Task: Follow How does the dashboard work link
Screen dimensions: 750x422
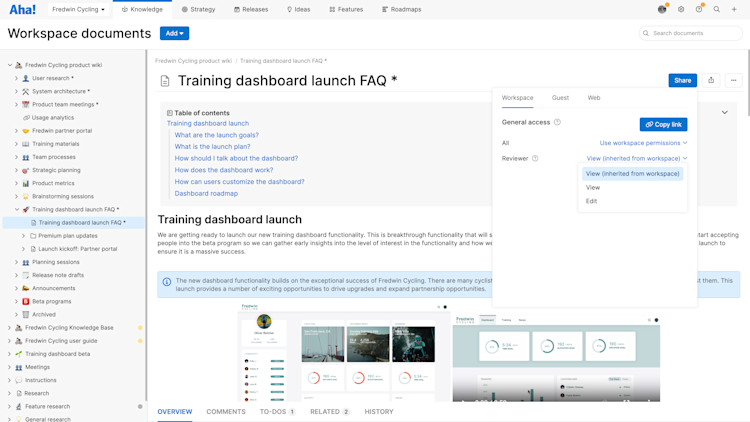Action: click(224, 170)
